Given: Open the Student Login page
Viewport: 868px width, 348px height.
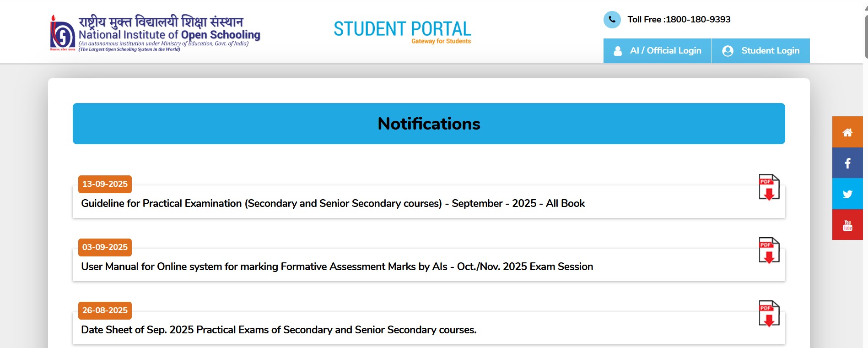Looking at the screenshot, I should 770,51.
